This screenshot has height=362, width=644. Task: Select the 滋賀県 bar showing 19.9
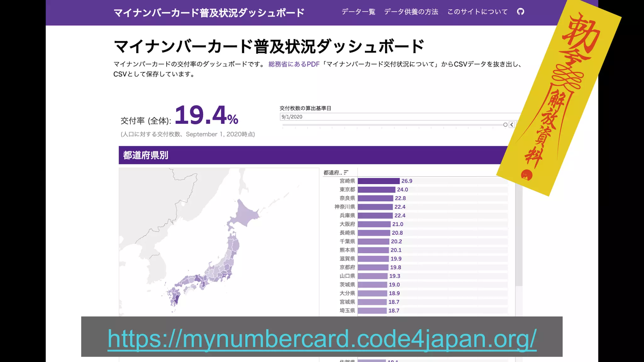click(x=373, y=259)
